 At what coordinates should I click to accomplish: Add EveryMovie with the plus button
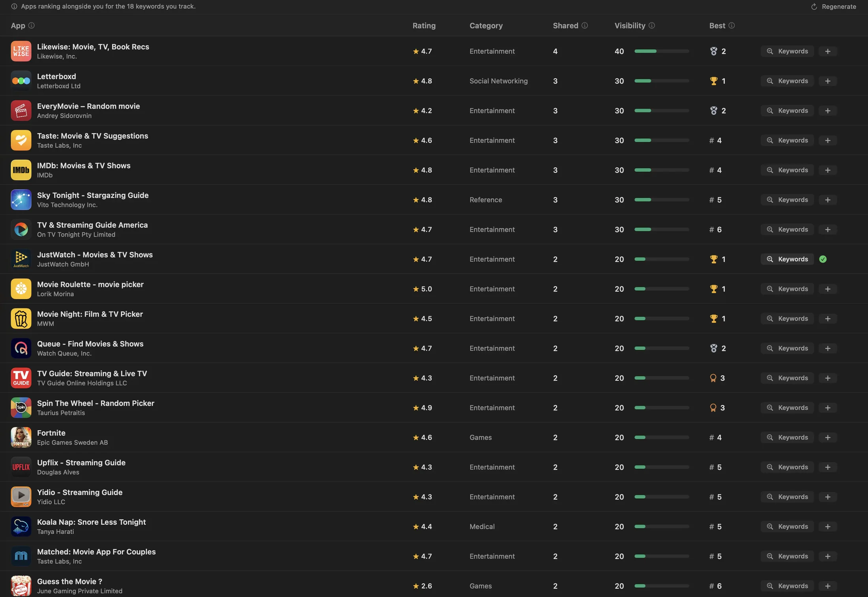[x=828, y=111]
